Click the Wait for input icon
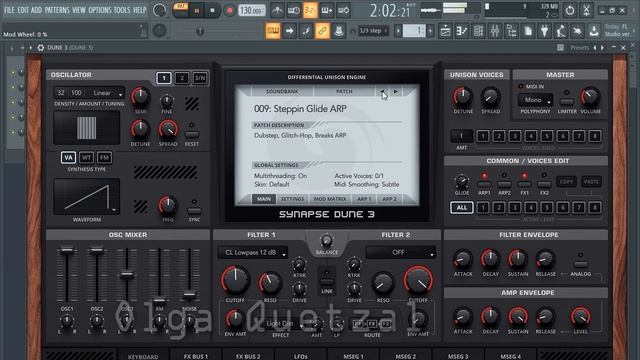This screenshot has width=640, height=360. click(x=293, y=10)
